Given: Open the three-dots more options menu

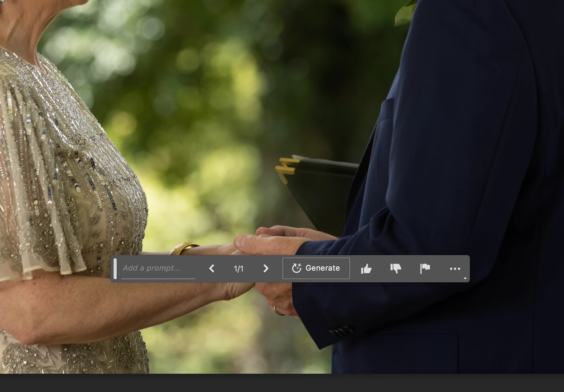Looking at the screenshot, I should pos(455,269).
